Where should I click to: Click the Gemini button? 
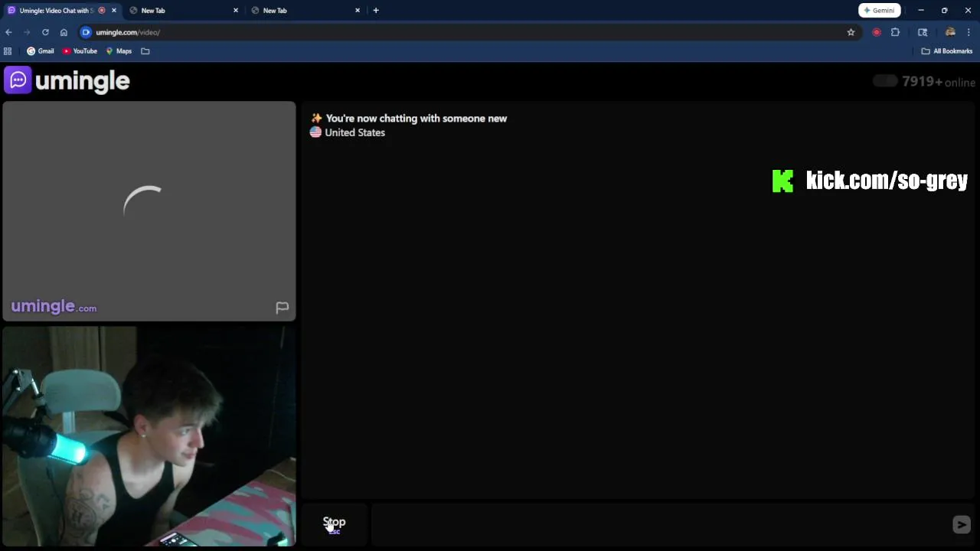tap(879, 11)
